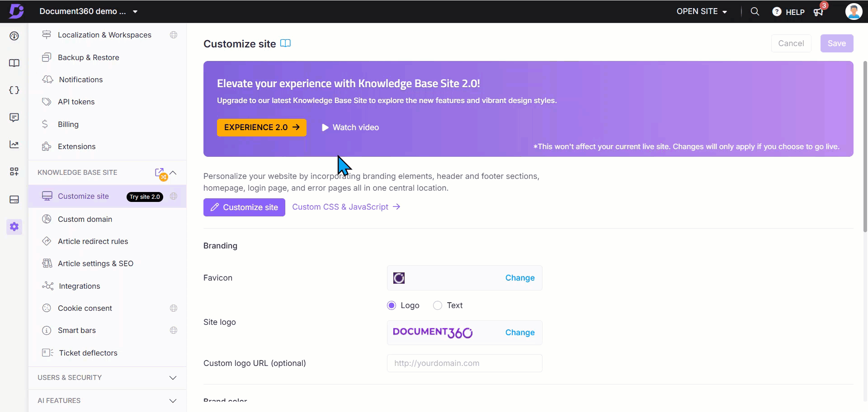Open the Document360 demo project dropdown
This screenshot has width=868, height=412.
(x=89, y=11)
